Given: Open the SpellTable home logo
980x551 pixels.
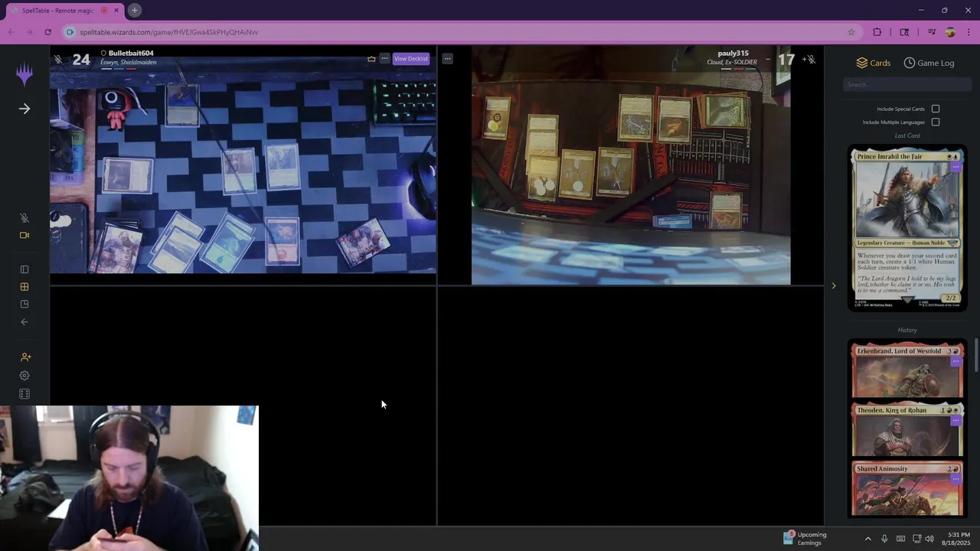Looking at the screenshot, I should 24,73.
